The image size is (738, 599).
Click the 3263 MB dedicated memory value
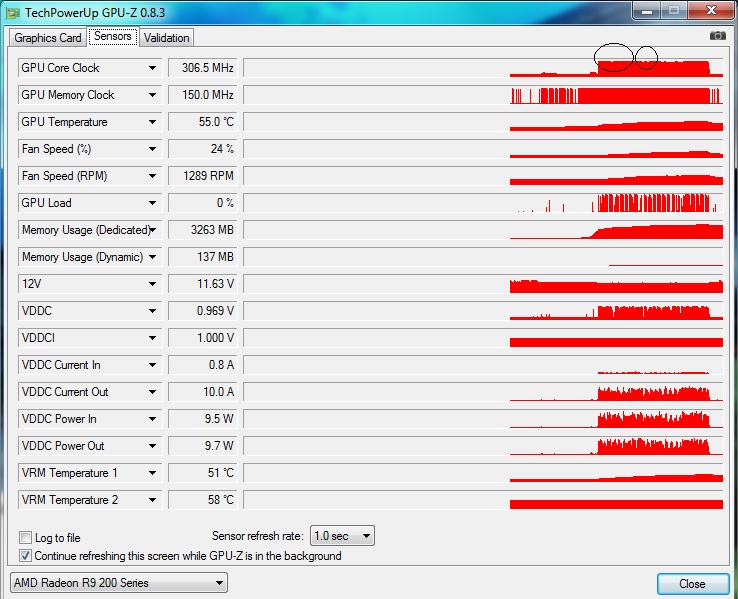[202, 230]
